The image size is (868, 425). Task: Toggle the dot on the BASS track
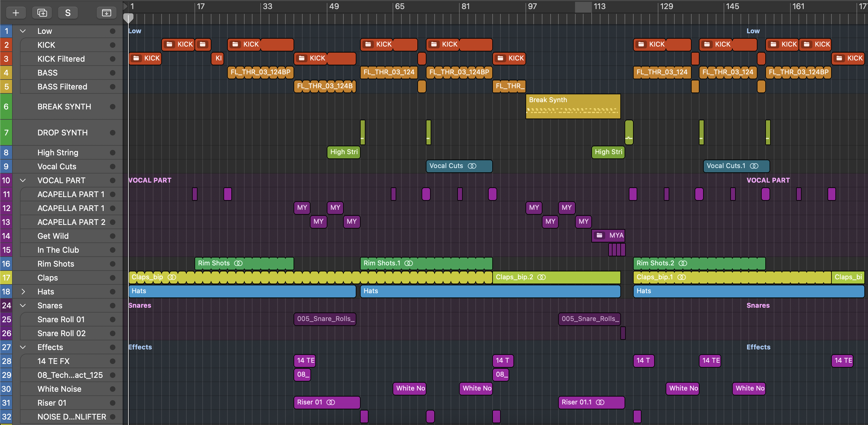[x=113, y=73]
